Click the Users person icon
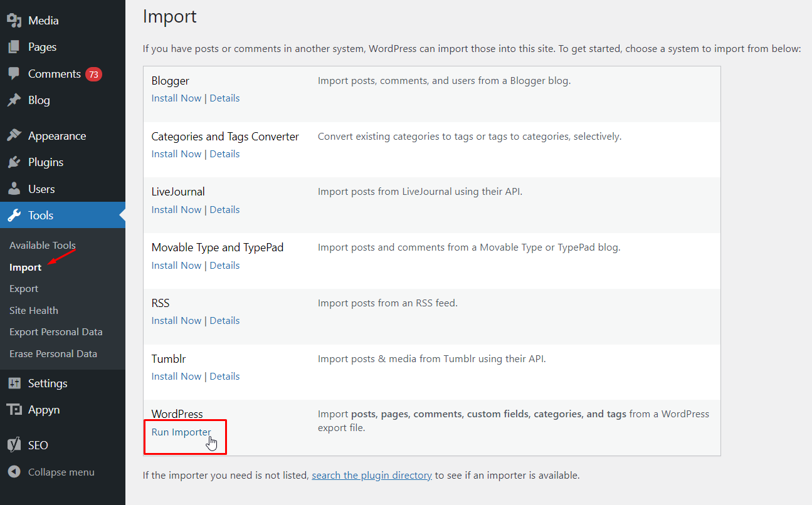812x505 pixels. (14, 189)
